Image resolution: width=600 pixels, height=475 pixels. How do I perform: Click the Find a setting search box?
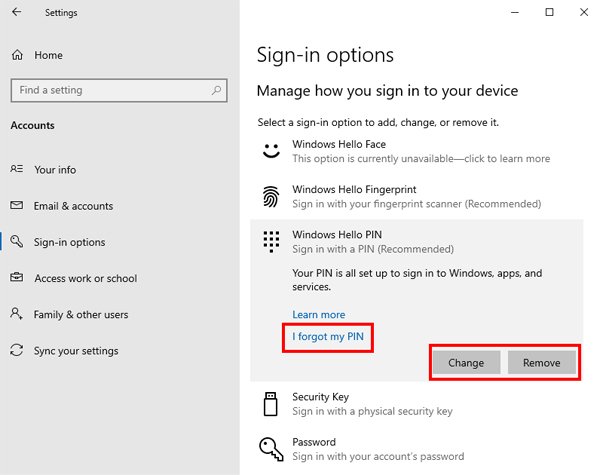110,90
